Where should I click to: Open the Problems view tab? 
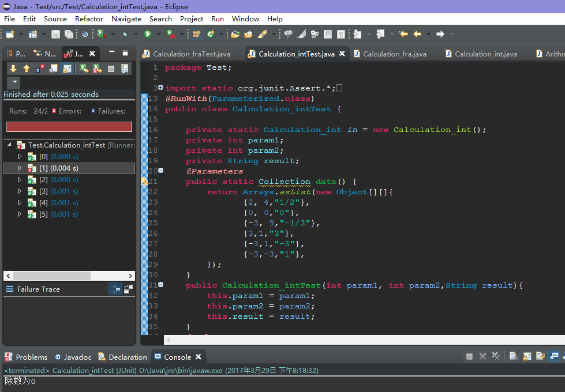pyautogui.click(x=26, y=357)
